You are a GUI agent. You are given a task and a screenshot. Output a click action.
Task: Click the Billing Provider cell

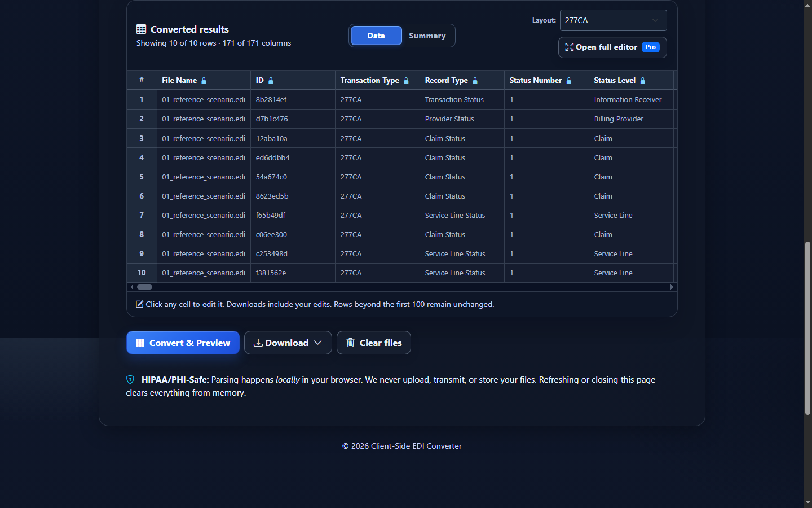click(631, 119)
